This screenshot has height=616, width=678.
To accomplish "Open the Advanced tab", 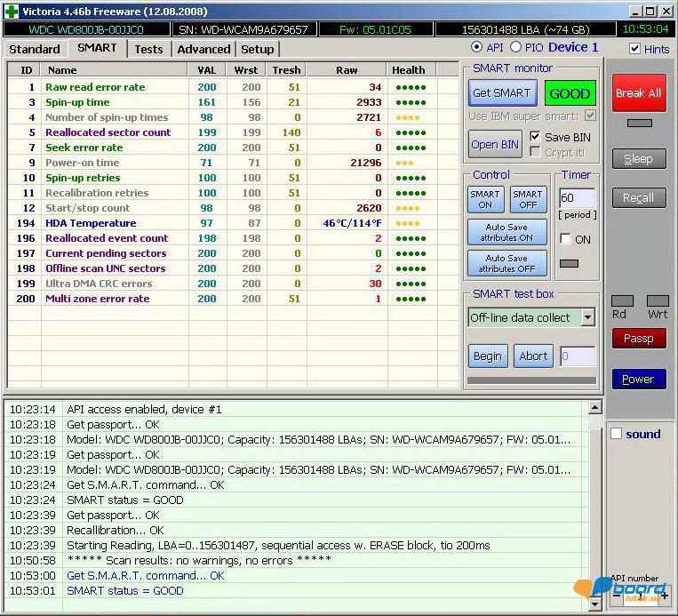I will tap(203, 49).
